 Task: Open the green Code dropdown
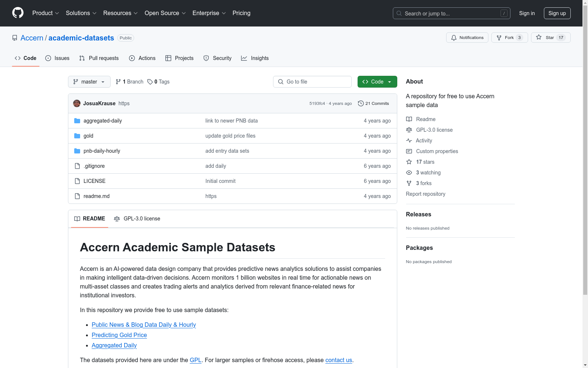click(377, 82)
